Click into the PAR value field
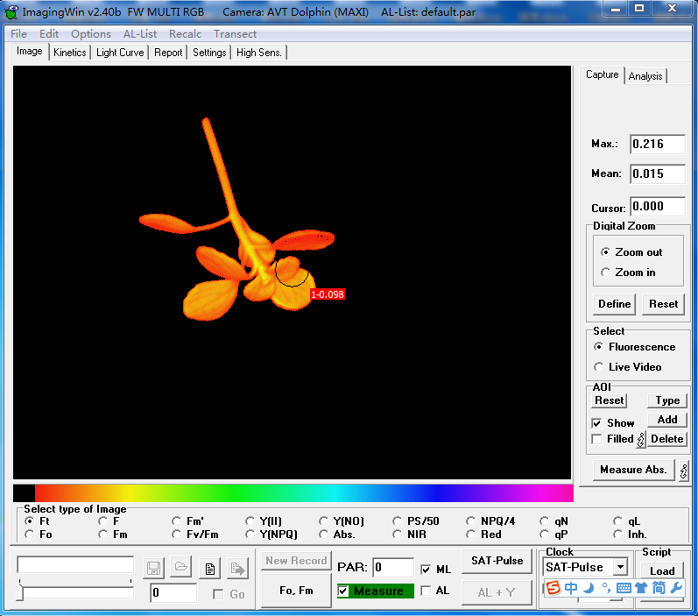698x616 pixels. (392, 568)
